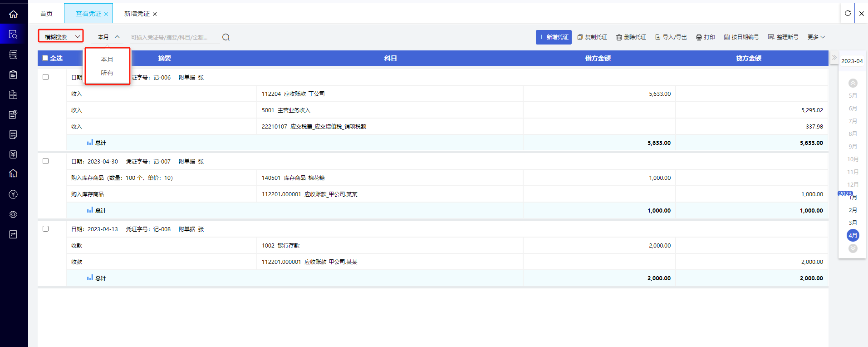Open the checklist ledger sidebar icon

tap(13, 55)
